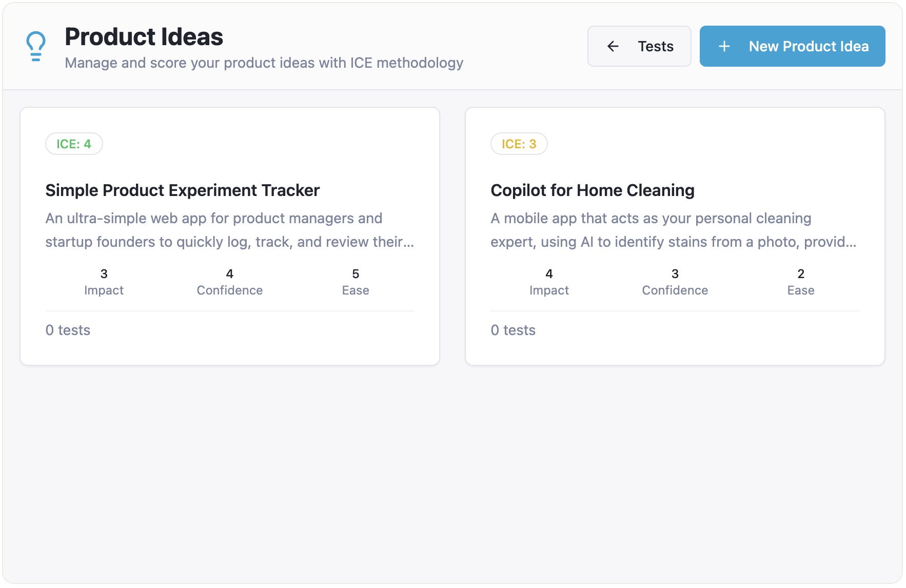
Task: Open the Simple Product Experiment Tracker idea
Action: 182,190
